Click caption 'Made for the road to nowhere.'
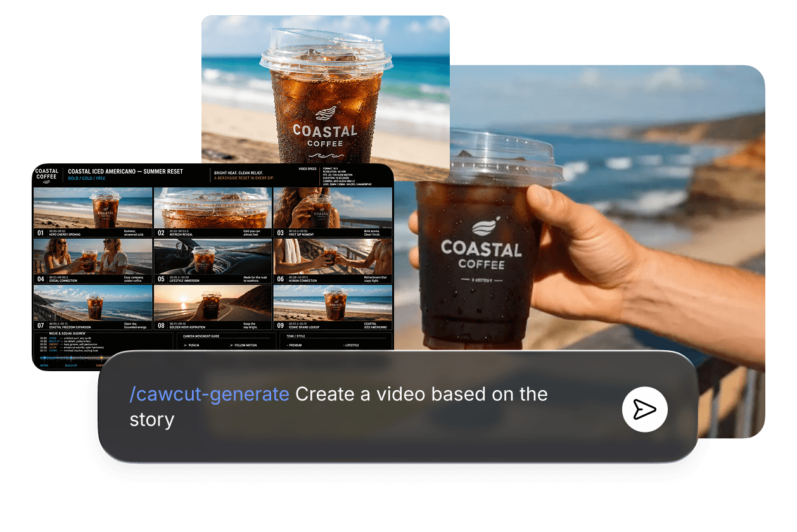Screen dimensions: 797x532 (x=255, y=279)
